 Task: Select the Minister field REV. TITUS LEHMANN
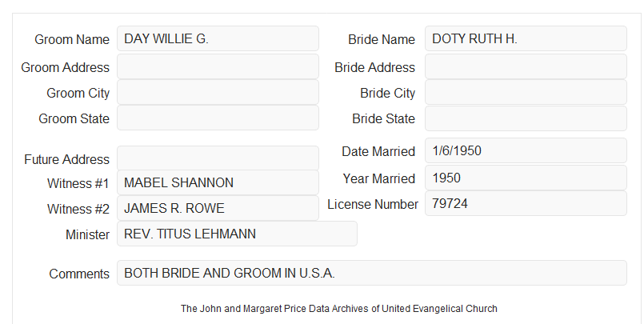click(237, 234)
